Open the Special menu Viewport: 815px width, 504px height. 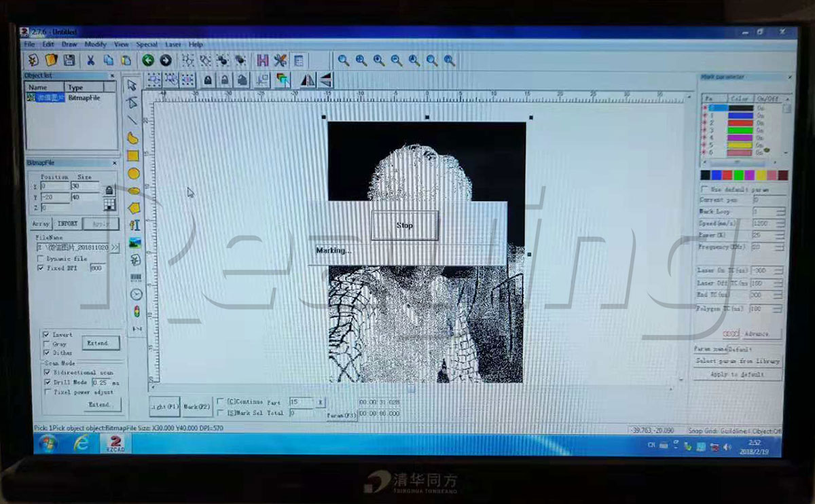tap(147, 45)
